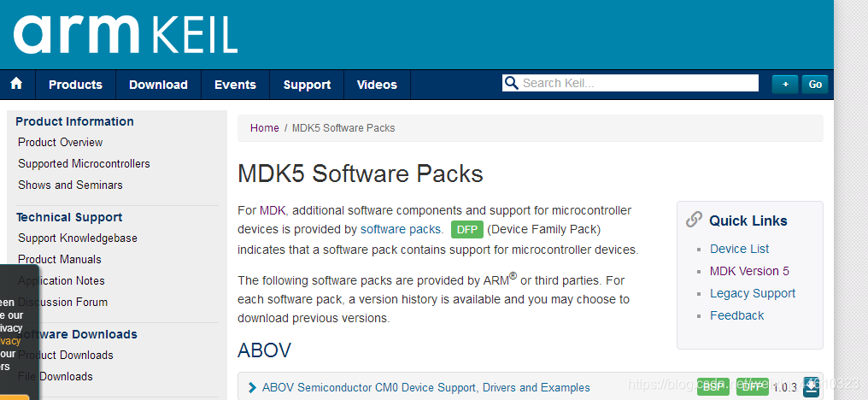This screenshot has width=868, height=400.
Task: Click the MDK5 Software Packs page heading
Action: pyautogui.click(x=361, y=174)
